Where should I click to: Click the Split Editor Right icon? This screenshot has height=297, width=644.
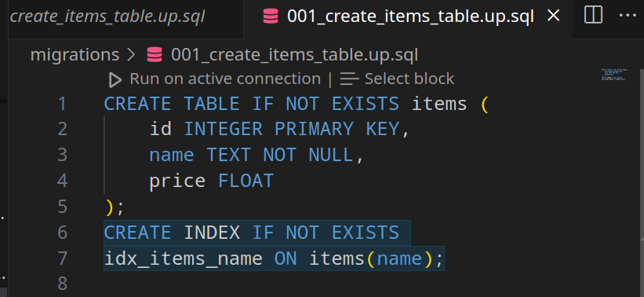(593, 16)
